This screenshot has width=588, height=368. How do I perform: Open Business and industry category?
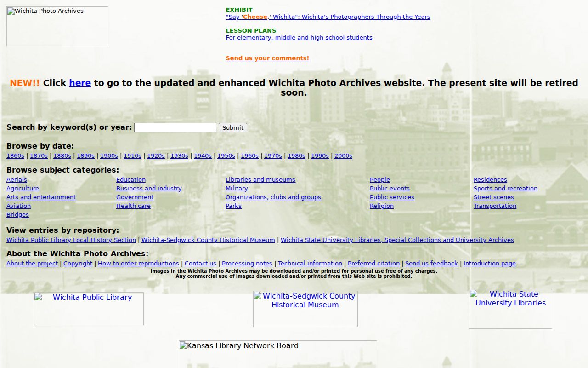click(149, 189)
